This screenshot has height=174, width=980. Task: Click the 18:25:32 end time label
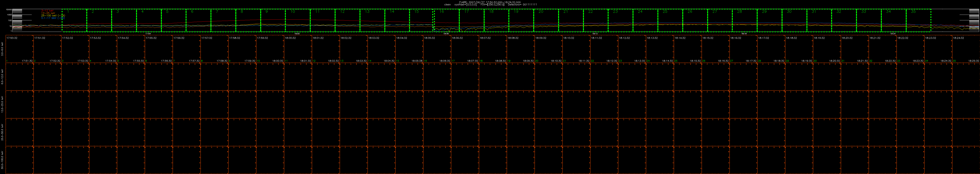click(x=974, y=61)
